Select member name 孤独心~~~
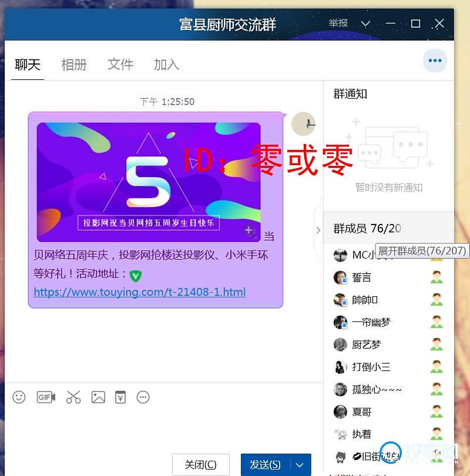This screenshot has width=470, height=476. click(377, 390)
